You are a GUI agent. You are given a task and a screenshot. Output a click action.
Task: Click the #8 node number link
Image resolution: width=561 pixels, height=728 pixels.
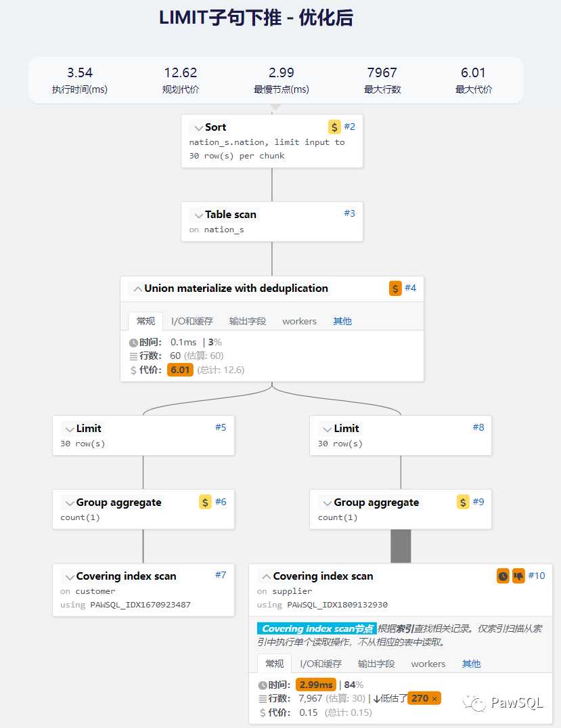pyautogui.click(x=478, y=427)
